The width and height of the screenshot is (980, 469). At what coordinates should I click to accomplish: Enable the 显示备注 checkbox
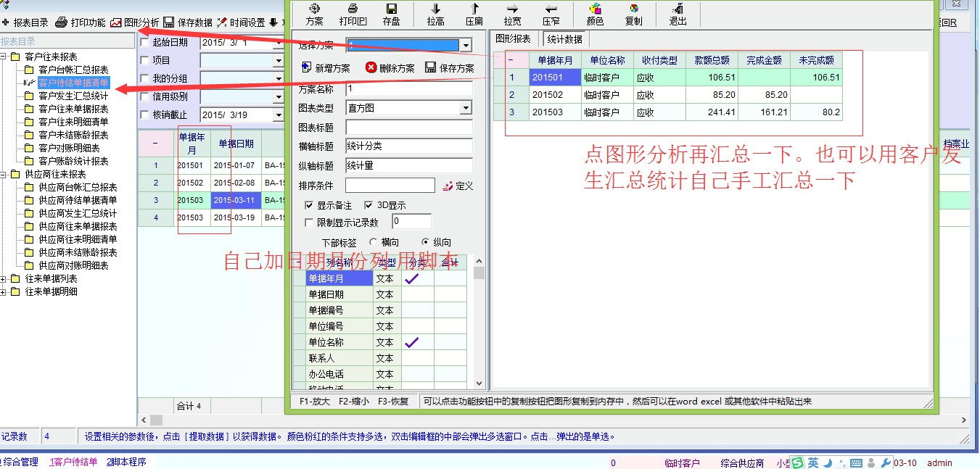coord(310,205)
